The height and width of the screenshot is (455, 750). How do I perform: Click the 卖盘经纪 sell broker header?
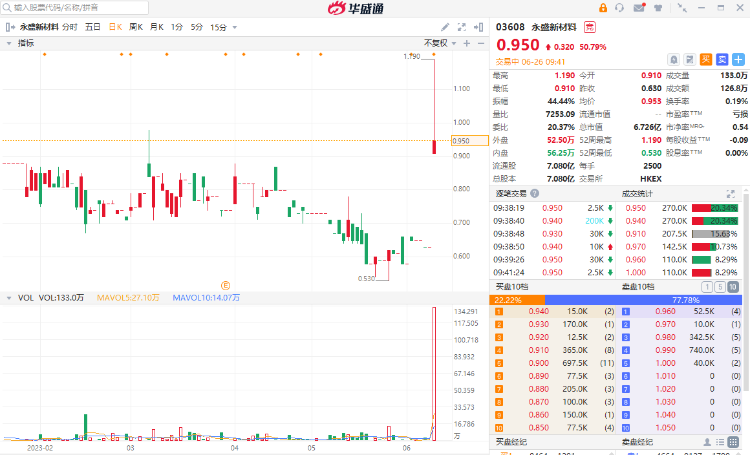click(x=637, y=442)
